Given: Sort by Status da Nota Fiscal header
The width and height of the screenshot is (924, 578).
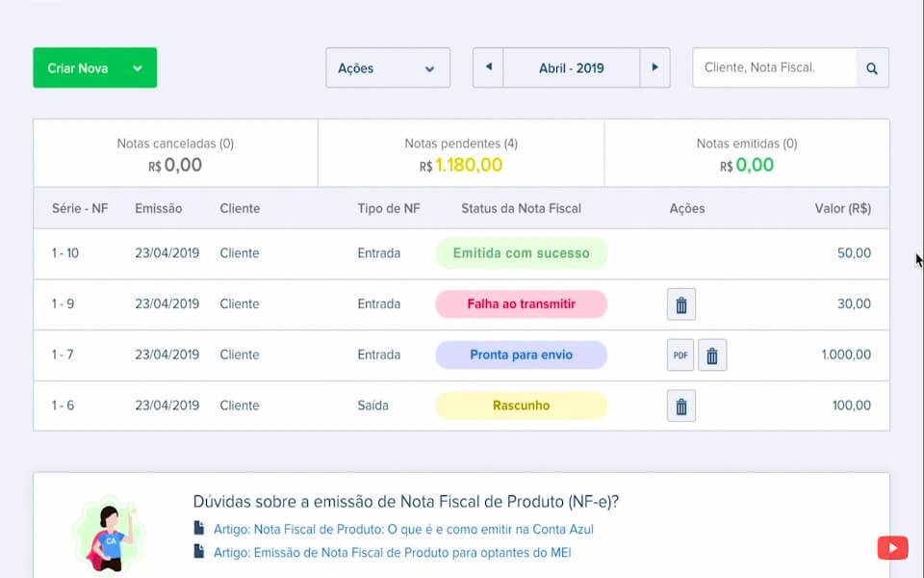Looking at the screenshot, I should tap(521, 208).
